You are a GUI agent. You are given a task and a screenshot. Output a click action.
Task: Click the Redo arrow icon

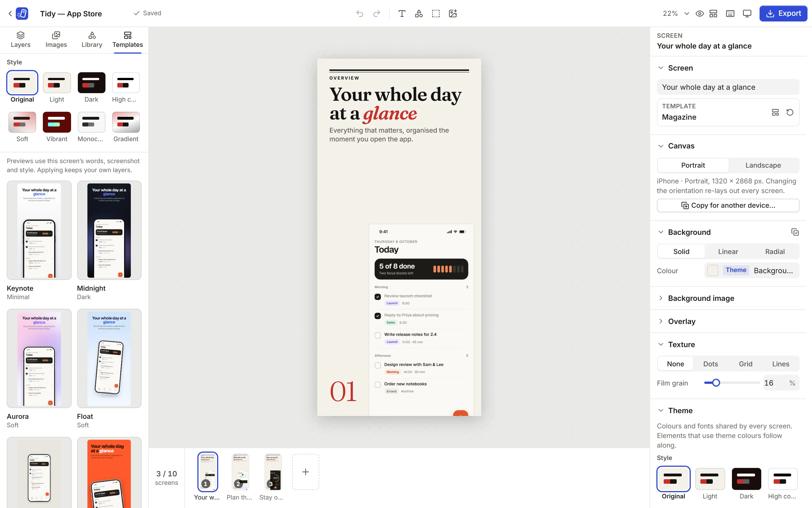coord(377,14)
